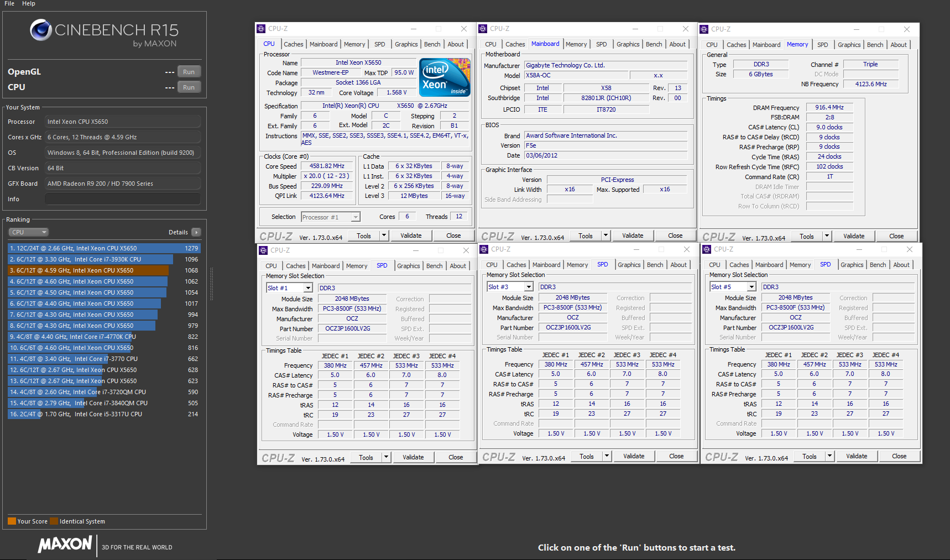Open the File menu in Cinebench

pyautogui.click(x=9, y=3)
